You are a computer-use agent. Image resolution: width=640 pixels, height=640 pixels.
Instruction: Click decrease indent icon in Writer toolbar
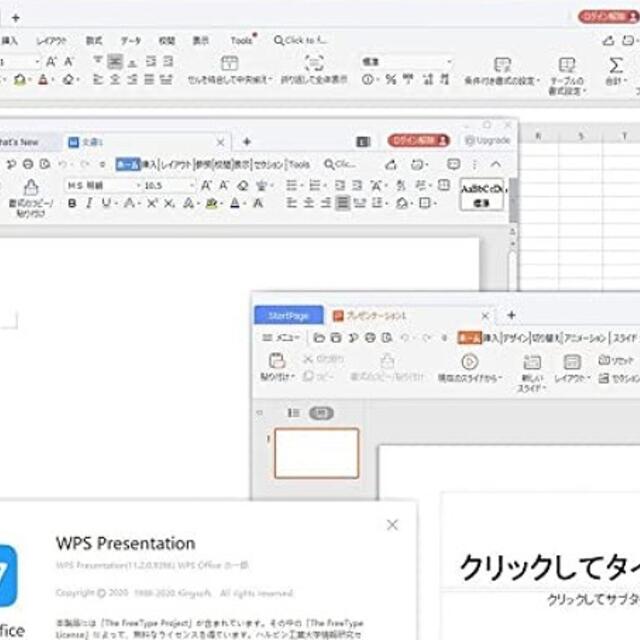[x=340, y=186]
